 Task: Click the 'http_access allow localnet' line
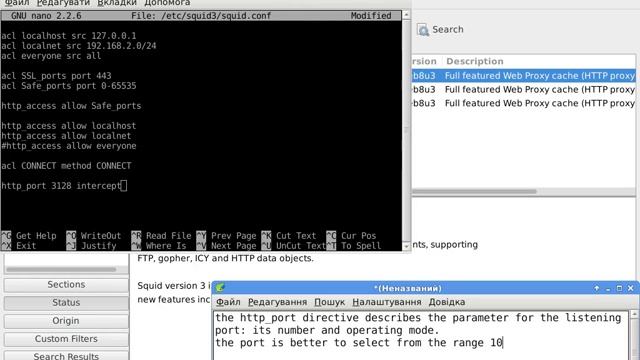point(66,136)
